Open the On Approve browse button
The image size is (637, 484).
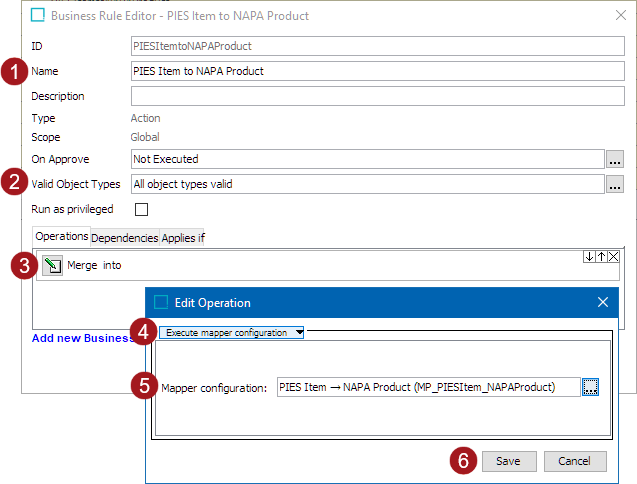(x=615, y=159)
